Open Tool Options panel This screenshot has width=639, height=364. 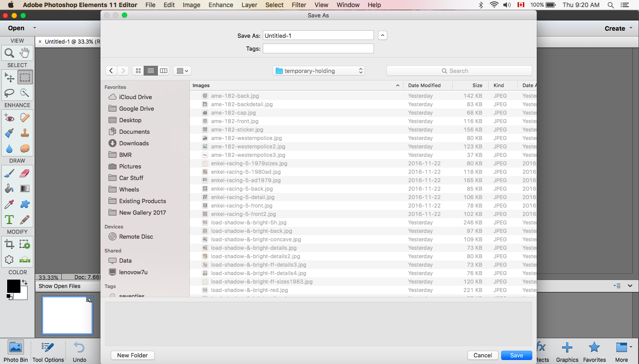48,351
